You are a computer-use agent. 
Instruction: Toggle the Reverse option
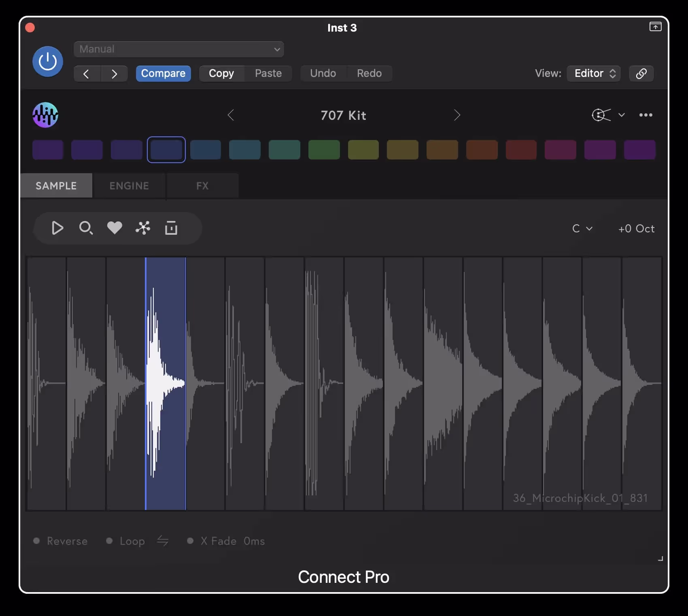pyautogui.click(x=60, y=541)
